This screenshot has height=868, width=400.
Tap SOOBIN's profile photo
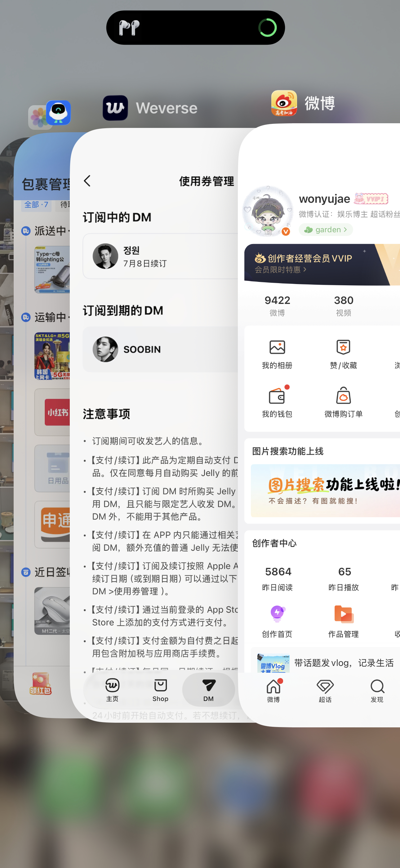point(105,350)
